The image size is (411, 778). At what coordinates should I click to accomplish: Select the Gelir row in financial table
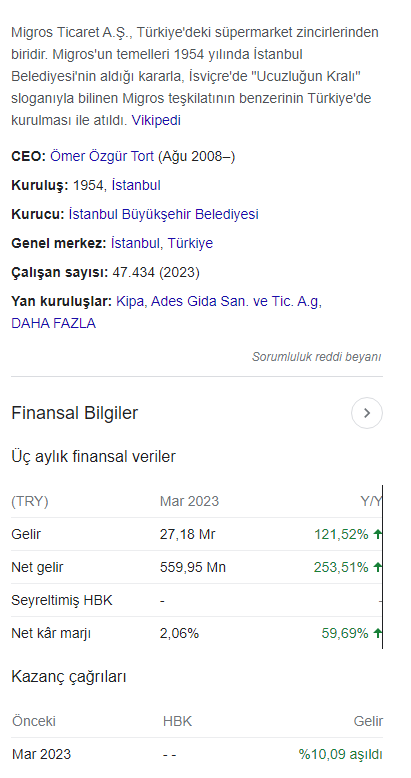(197, 534)
